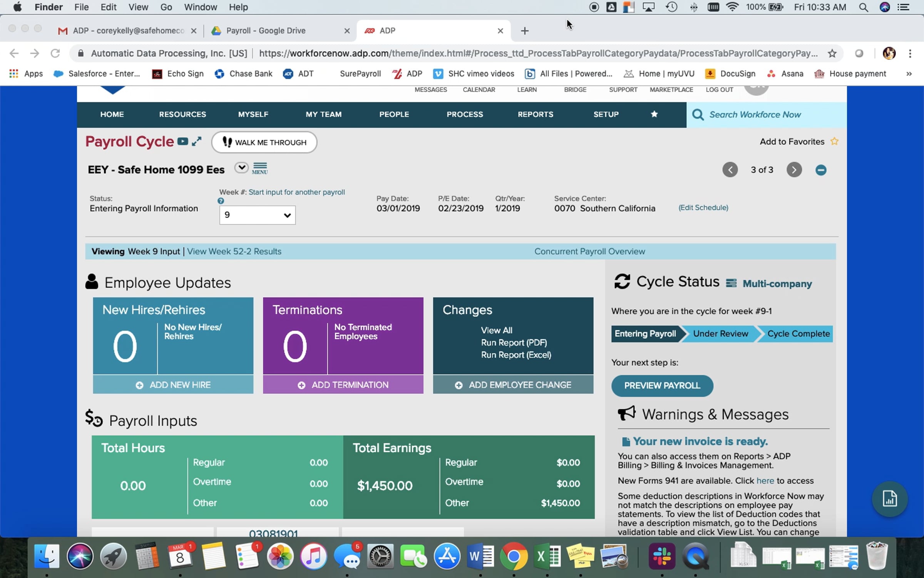The height and width of the screenshot is (578, 924).
Task: Open the Apps bookmarks shortcut
Action: coord(26,74)
